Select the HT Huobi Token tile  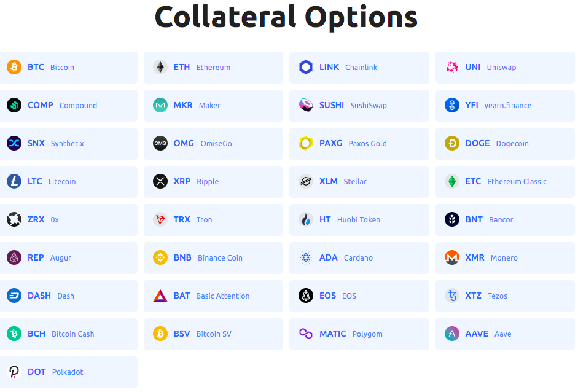coord(359,220)
